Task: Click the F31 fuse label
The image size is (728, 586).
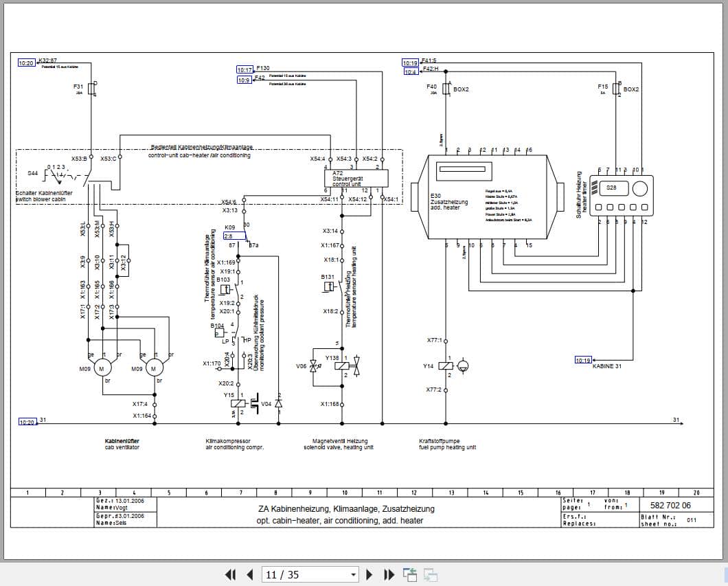Action: pos(78,87)
